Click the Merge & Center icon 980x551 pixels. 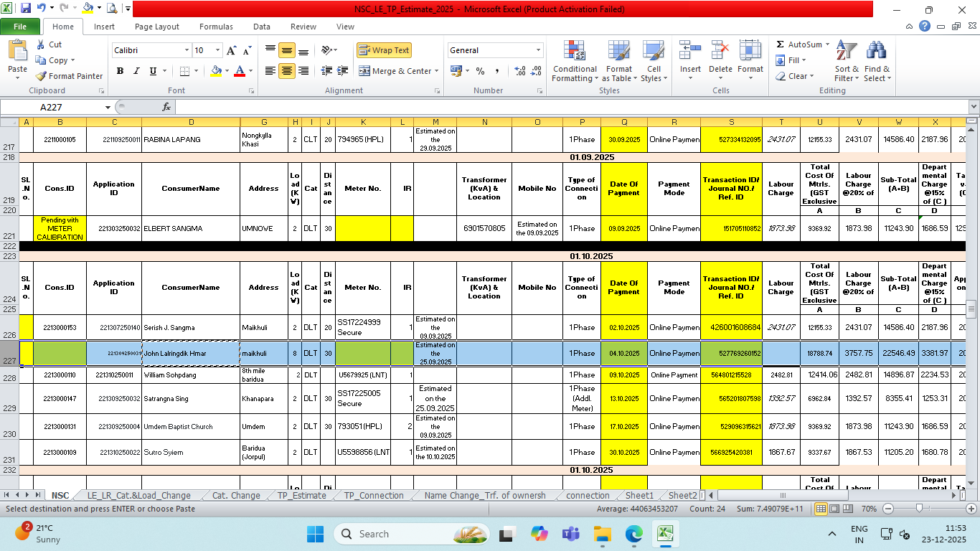[364, 71]
